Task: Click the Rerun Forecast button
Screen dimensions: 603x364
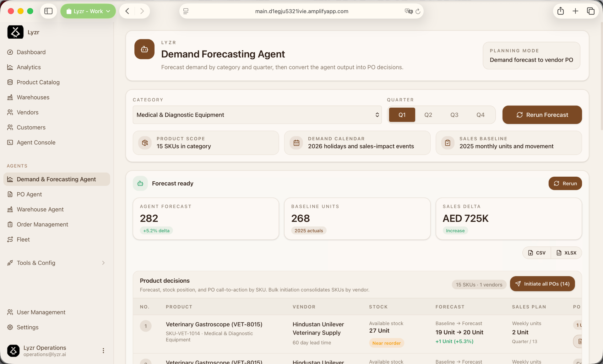Action: coord(542,115)
